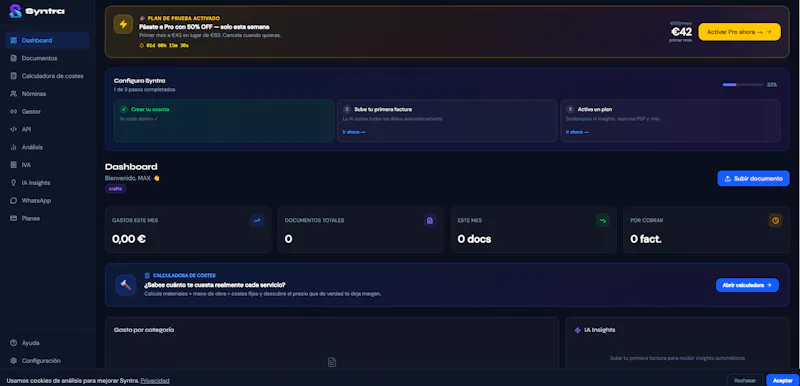Click the Subir documento button
Screen dimensions: 800x386
pos(753,178)
